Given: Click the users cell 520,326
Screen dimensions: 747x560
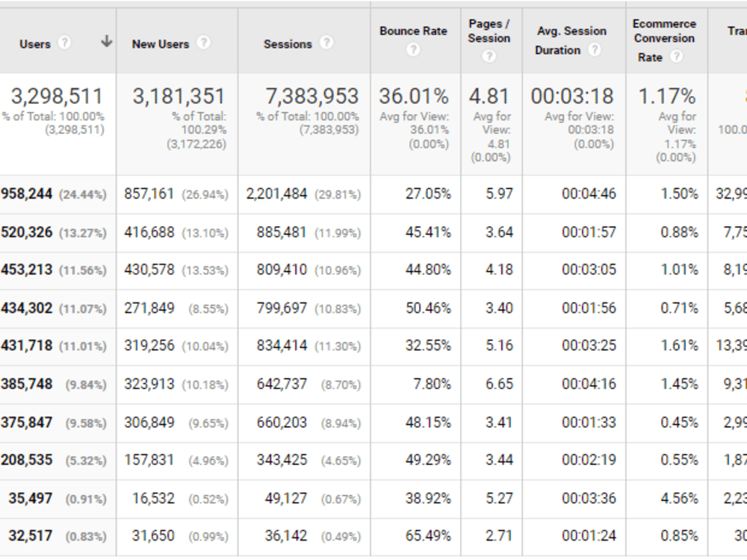Looking at the screenshot, I should (27, 232).
